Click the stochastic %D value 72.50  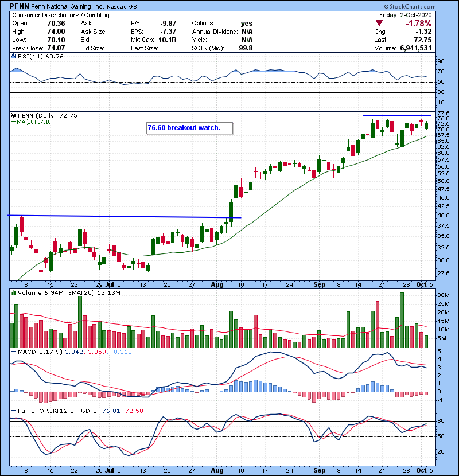coord(134,411)
